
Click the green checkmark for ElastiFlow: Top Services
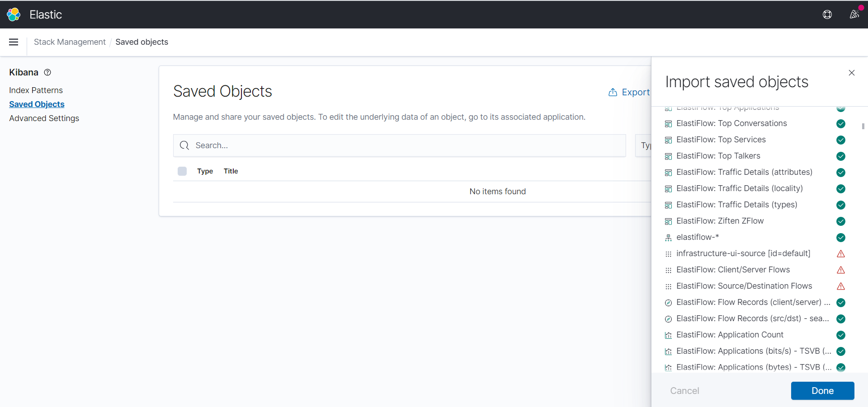tap(841, 140)
